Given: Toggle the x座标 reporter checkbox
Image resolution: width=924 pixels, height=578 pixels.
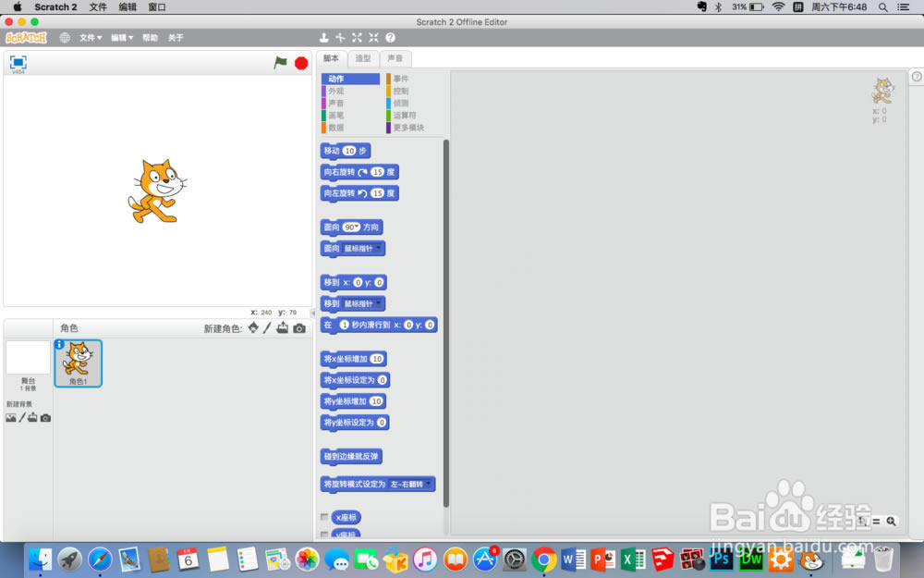Looking at the screenshot, I should pyautogui.click(x=324, y=517).
